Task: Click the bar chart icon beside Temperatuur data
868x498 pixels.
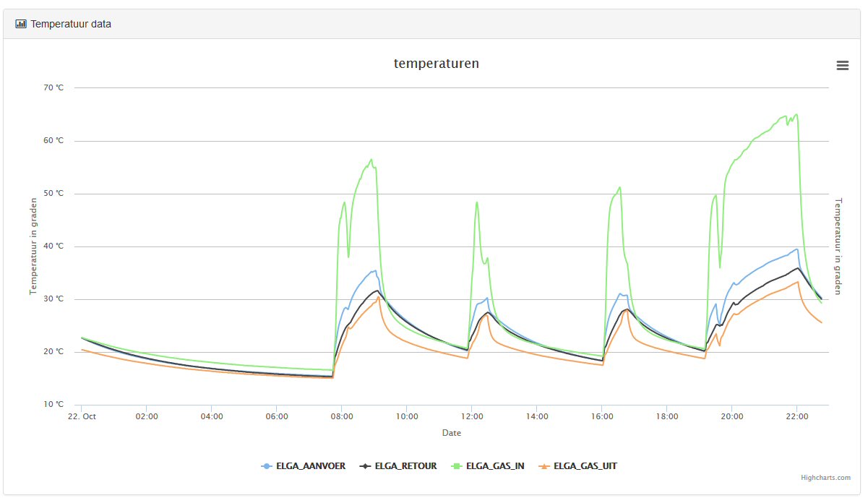Action: 21,24
